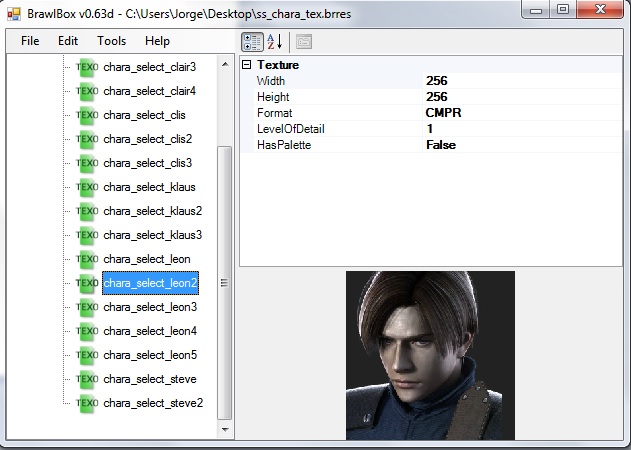The image size is (631, 450).
Task: Select chara_select_steve in the tree
Action: (x=149, y=379)
